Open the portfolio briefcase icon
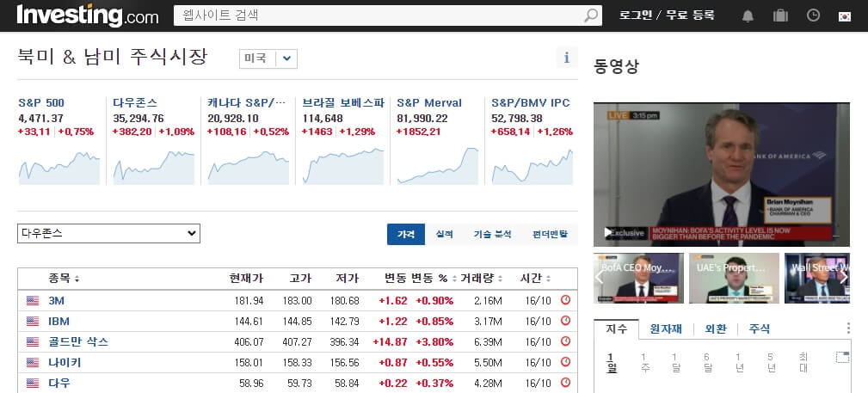Image resolution: width=868 pixels, height=393 pixels. pos(780,15)
